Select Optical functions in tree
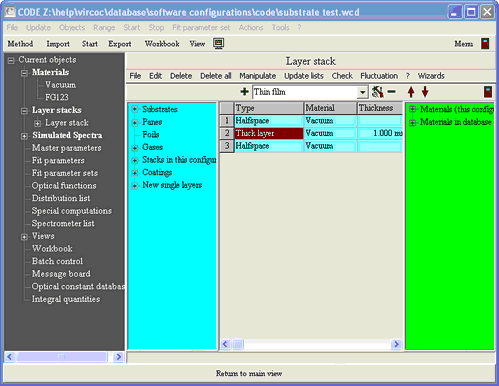 pos(64,186)
